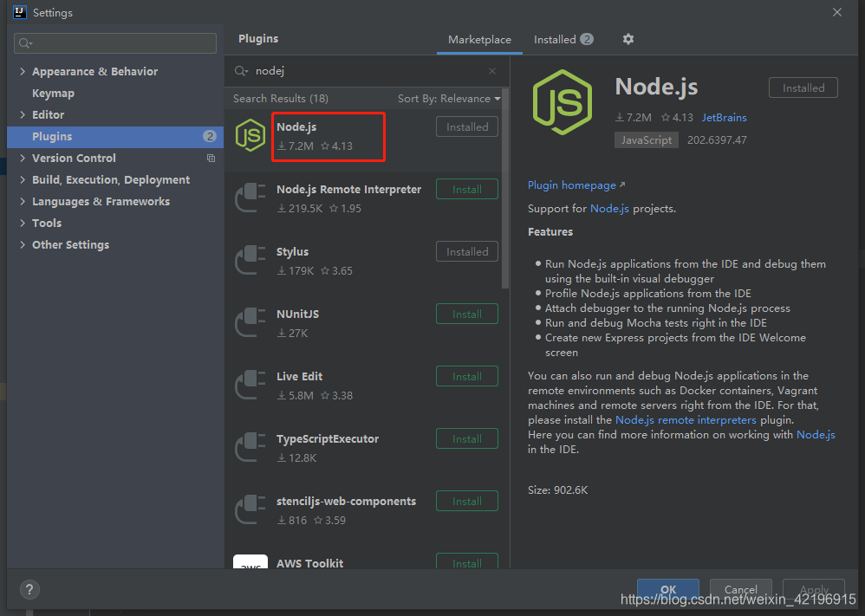
Task: Click the Live Edit plugin icon
Action: pos(250,385)
